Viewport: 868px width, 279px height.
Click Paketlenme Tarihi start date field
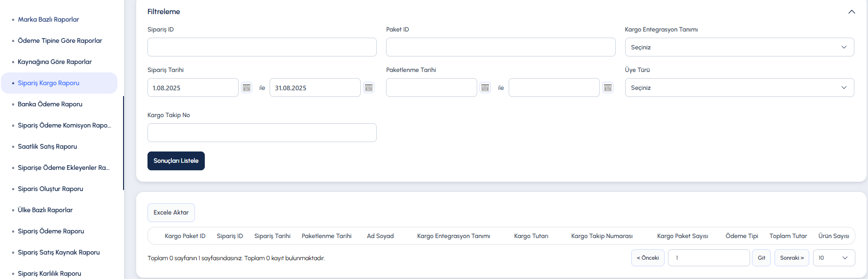point(432,88)
